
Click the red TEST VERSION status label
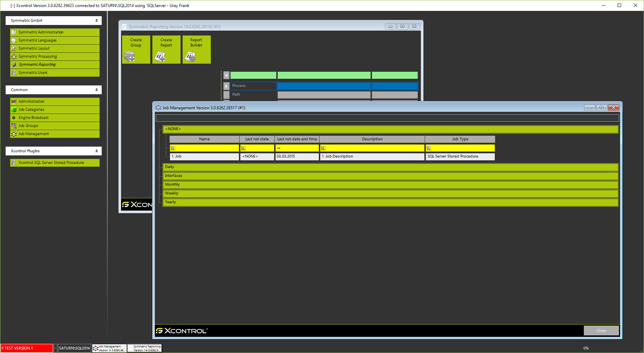[x=27, y=348]
